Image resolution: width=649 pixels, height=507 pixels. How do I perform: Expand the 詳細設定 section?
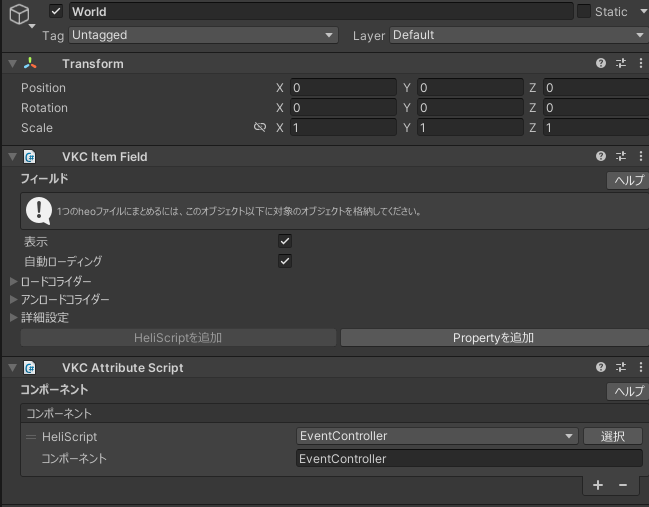coord(13,317)
